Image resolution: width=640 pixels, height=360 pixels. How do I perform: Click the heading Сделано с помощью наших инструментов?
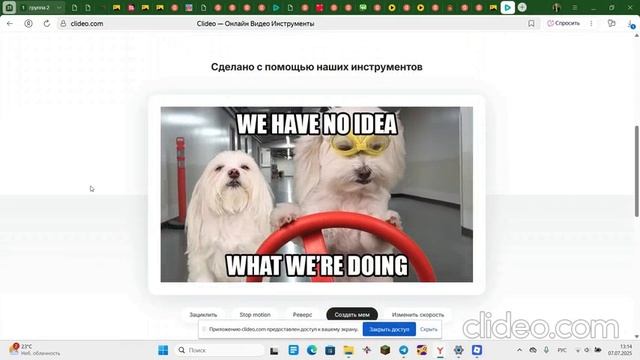point(316,67)
